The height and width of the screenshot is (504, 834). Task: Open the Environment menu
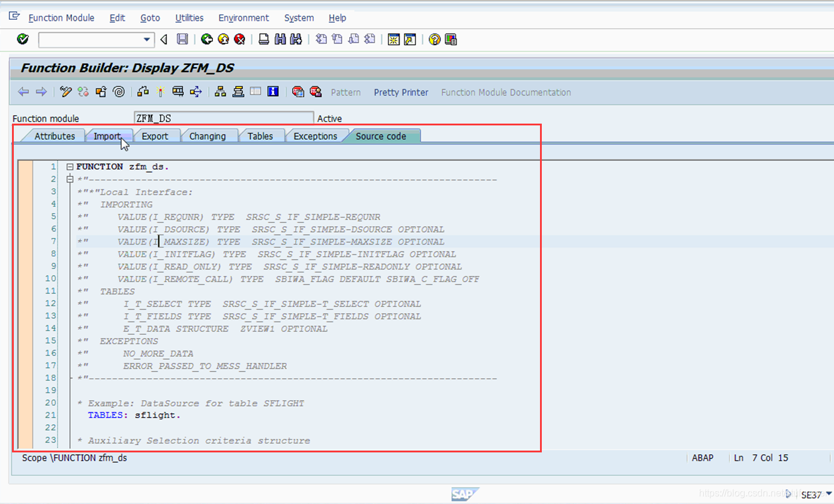[x=244, y=18]
